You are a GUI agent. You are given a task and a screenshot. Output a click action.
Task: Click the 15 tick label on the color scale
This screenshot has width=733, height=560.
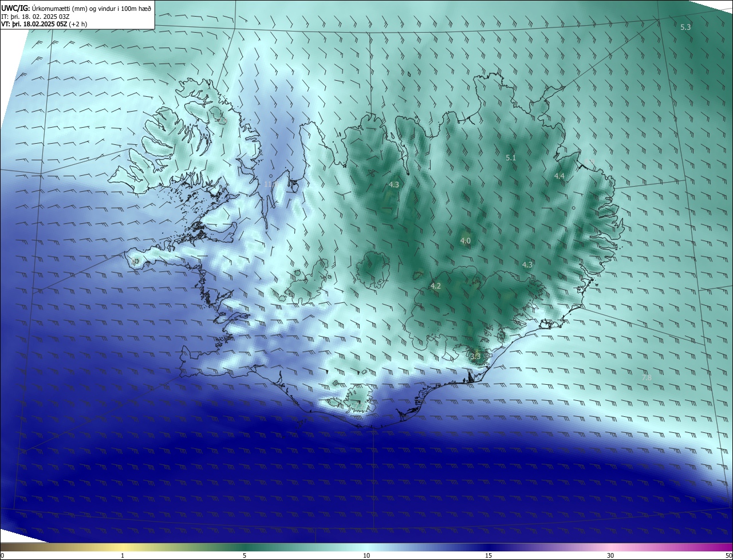[488, 555]
